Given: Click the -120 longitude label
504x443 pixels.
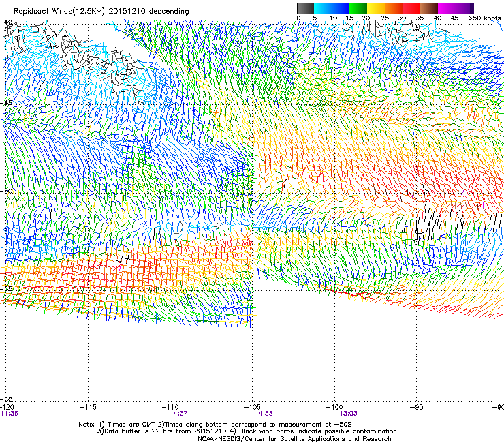Looking at the screenshot, I should (x=7, y=407).
